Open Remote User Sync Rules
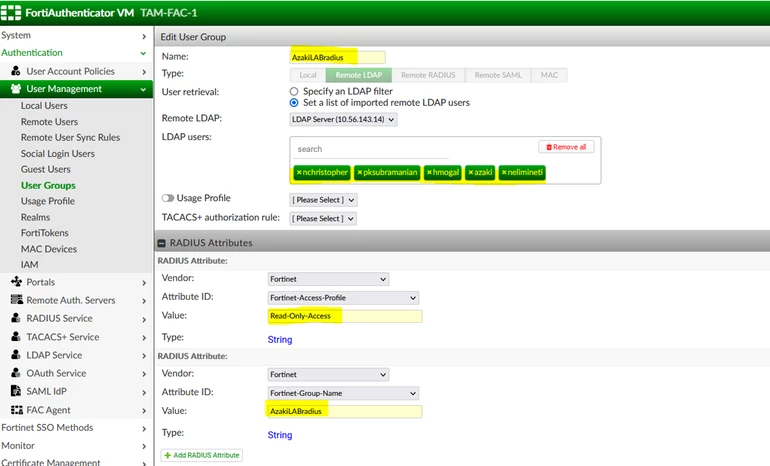Viewport: 770px width, 466px height. 70,137
